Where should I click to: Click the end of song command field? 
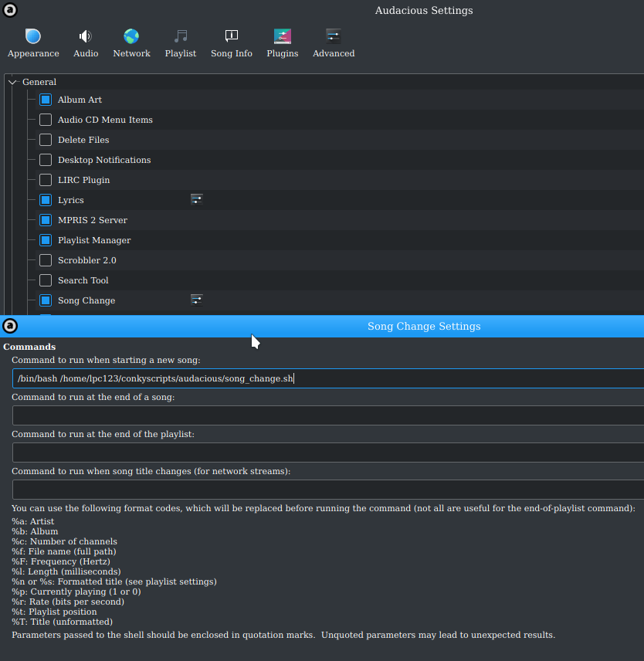pyautogui.click(x=328, y=415)
